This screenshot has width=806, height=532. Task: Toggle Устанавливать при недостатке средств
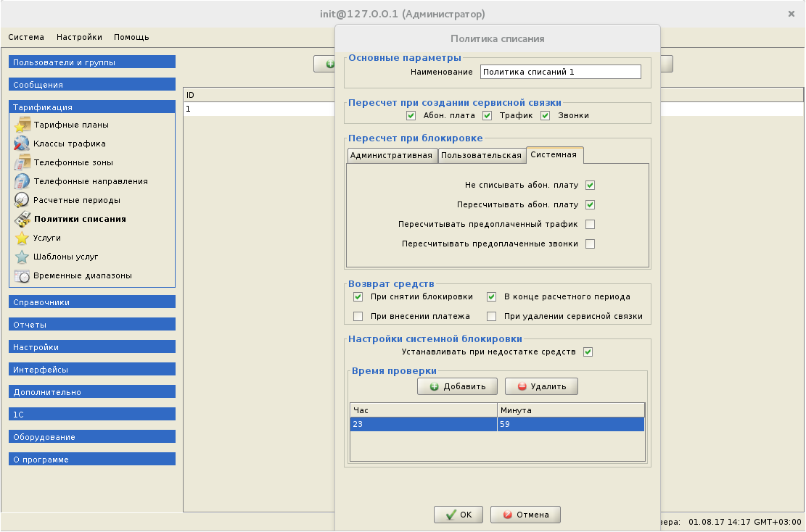pyautogui.click(x=588, y=352)
